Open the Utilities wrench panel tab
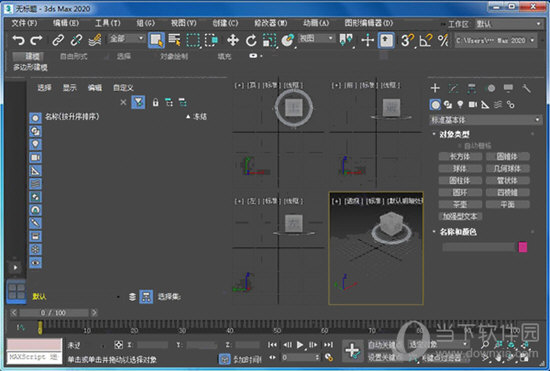 click(526, 88)
